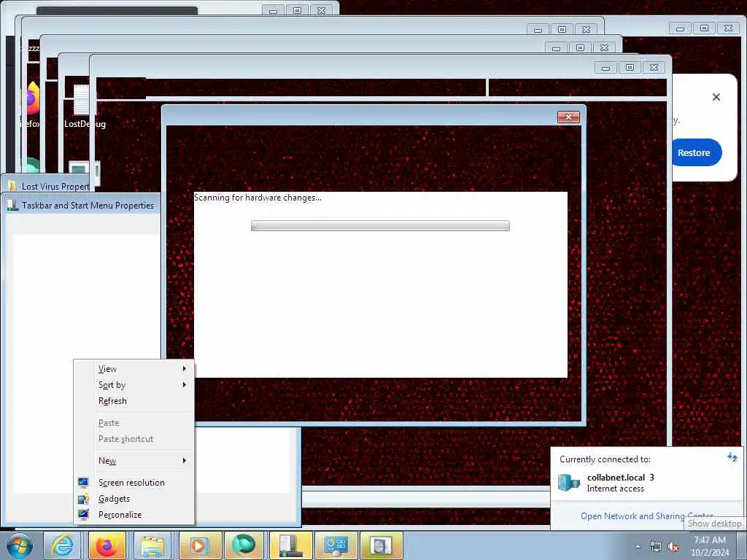Open Network and Sharing Center link
Screen dimensions: 747x560
coord(646,516)
